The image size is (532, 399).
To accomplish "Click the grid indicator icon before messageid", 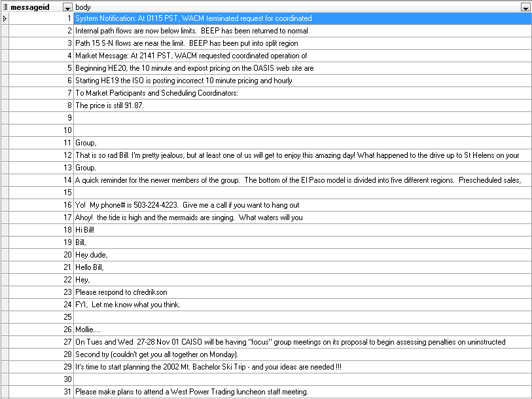I will 5,7.
